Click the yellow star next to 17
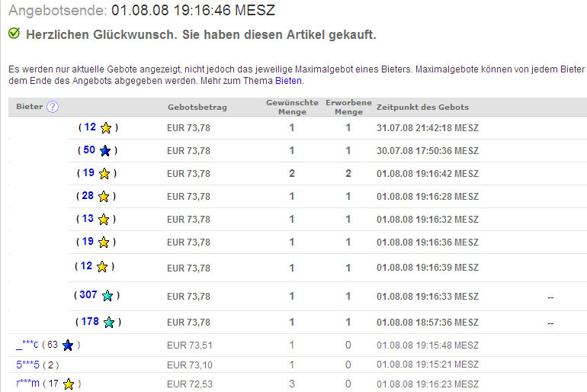The width and height of the screenshot is (587, 392). click(68, 384)
